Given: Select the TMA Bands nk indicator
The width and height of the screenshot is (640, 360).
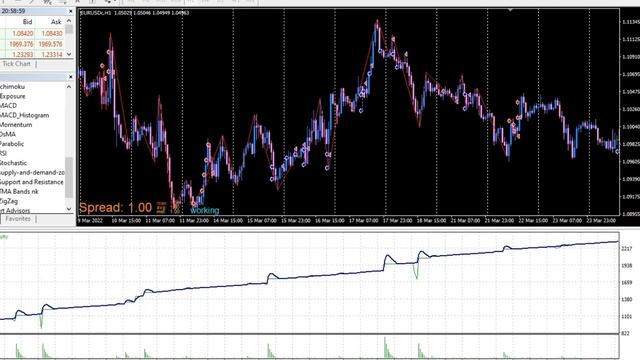Looking at the screenshot, I should pos(19,191).
